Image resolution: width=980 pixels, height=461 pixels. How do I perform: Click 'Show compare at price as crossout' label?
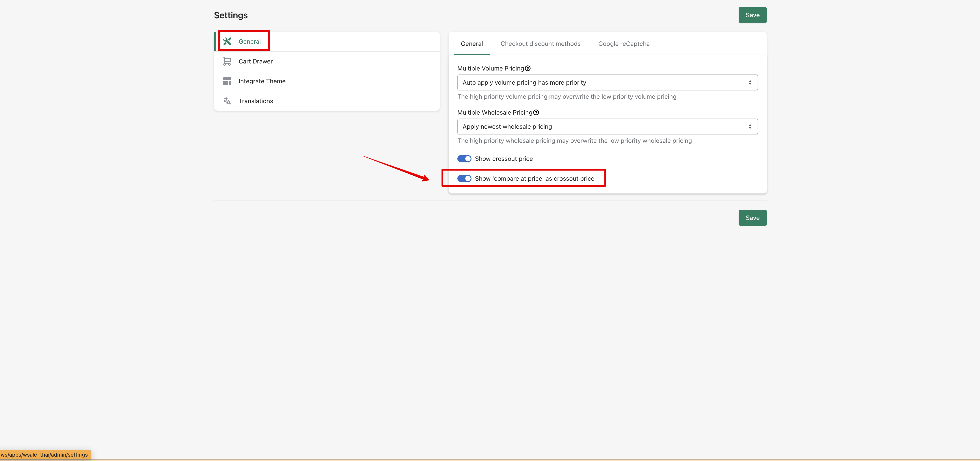[x=534, y=178]
